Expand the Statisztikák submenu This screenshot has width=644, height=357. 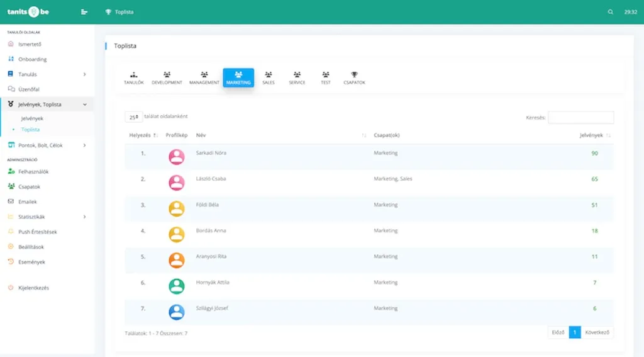click(84, 217)
